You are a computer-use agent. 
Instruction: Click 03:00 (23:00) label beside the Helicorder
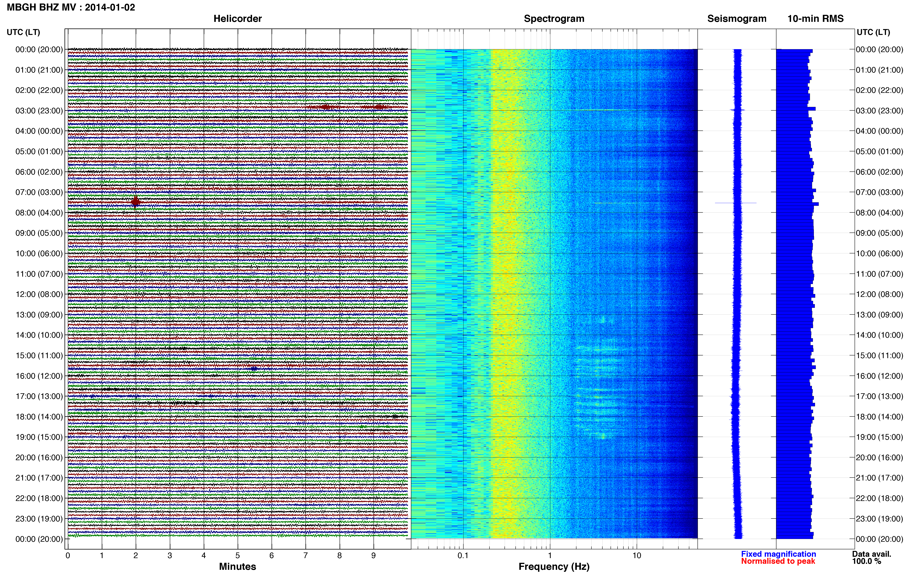(39, 110)
